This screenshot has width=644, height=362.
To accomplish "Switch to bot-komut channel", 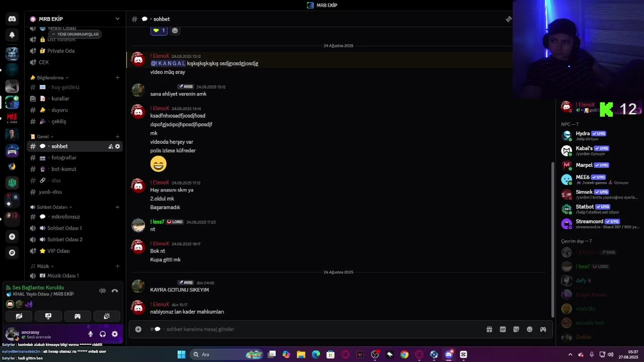I will (74, 169).
